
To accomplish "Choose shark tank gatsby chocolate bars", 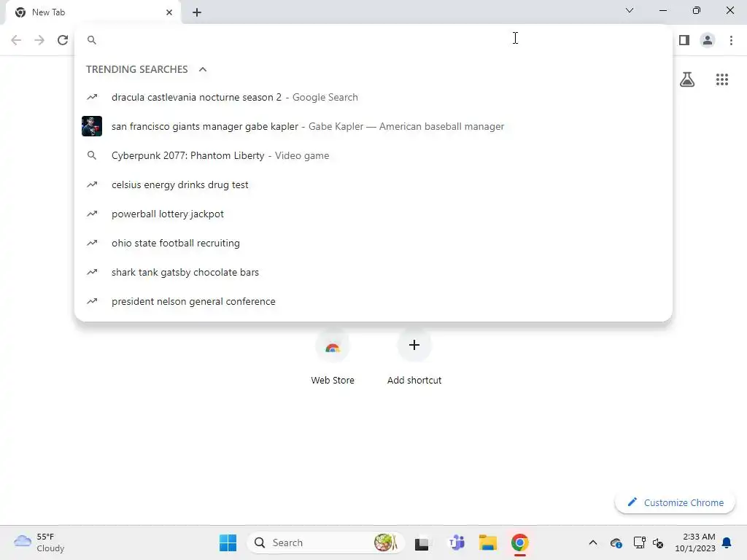I will tap(373, 273).
